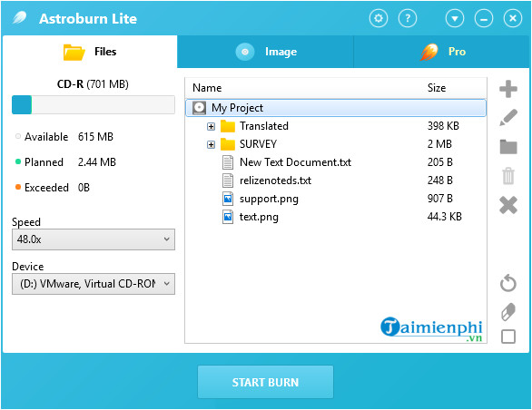Click the CD-R (701 MB) label
Image resolution: width=532 pixels, height=410 pixels.
click(93, 84)
